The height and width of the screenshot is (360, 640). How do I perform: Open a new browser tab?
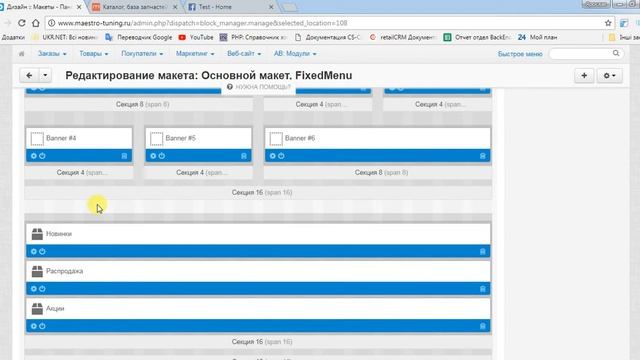click(290, 7)
